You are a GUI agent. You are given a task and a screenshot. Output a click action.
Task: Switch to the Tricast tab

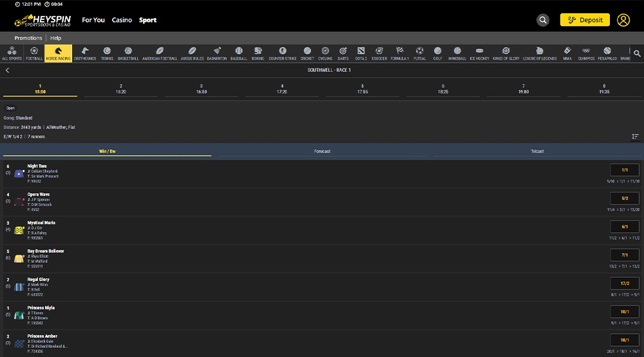point(536,151)
